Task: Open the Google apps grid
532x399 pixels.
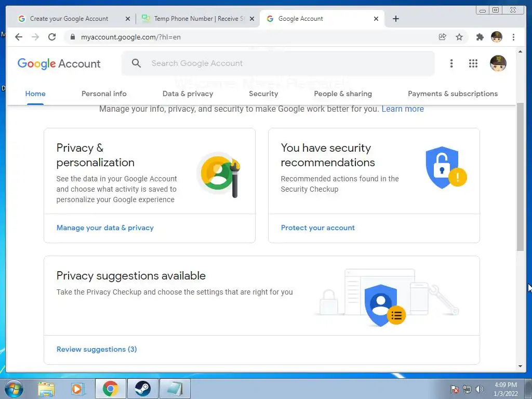Action: coord(473,63)
